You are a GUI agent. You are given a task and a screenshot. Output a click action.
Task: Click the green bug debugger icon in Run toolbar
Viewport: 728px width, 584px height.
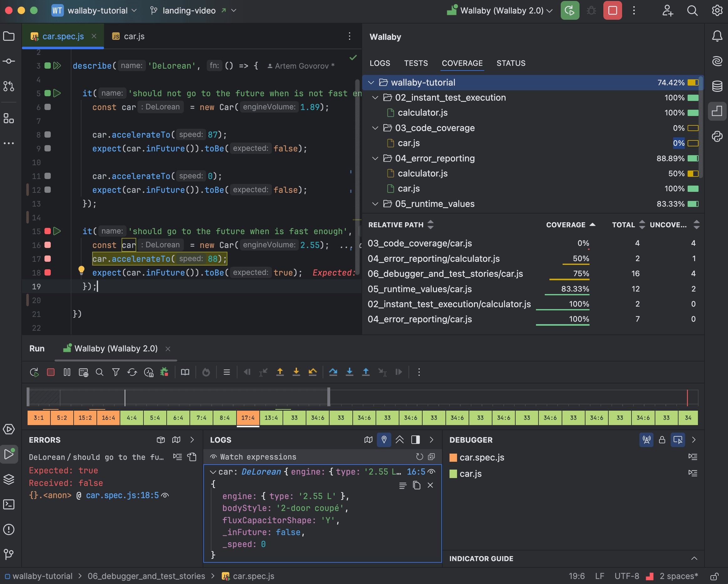click(x=164, y=372)
